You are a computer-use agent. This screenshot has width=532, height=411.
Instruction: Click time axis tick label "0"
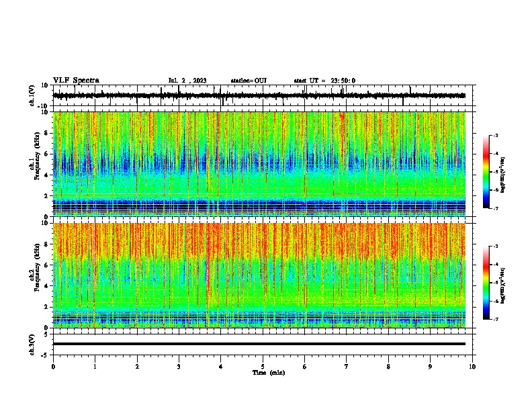(53, 367)
